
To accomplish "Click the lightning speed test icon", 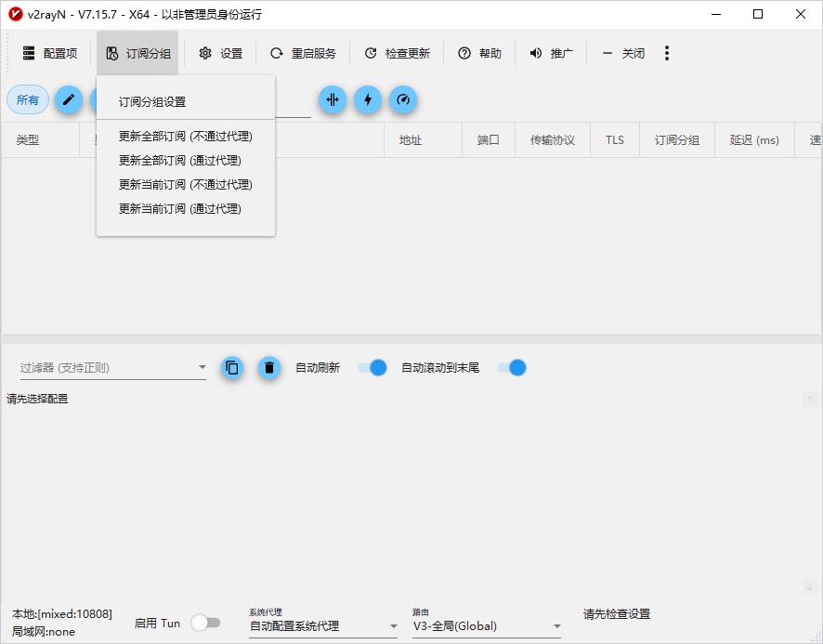I will tap(368, 99).
